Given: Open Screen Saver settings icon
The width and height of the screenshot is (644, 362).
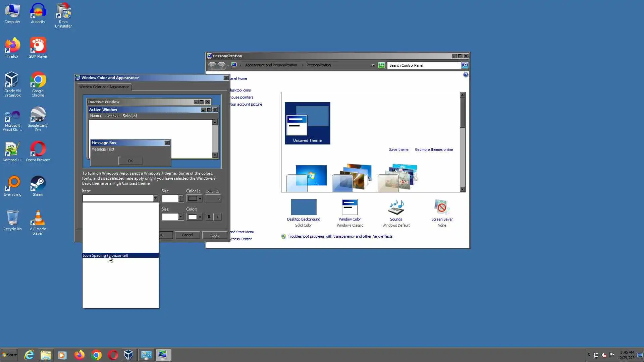Looking at the screenshot, I should tap(442, 207).
